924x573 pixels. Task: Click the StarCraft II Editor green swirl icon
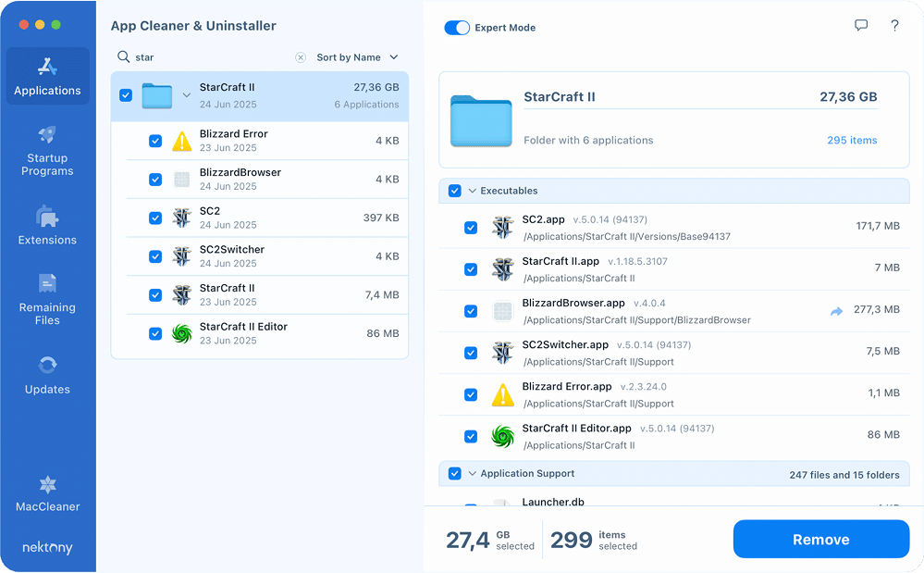coord(182,333)
